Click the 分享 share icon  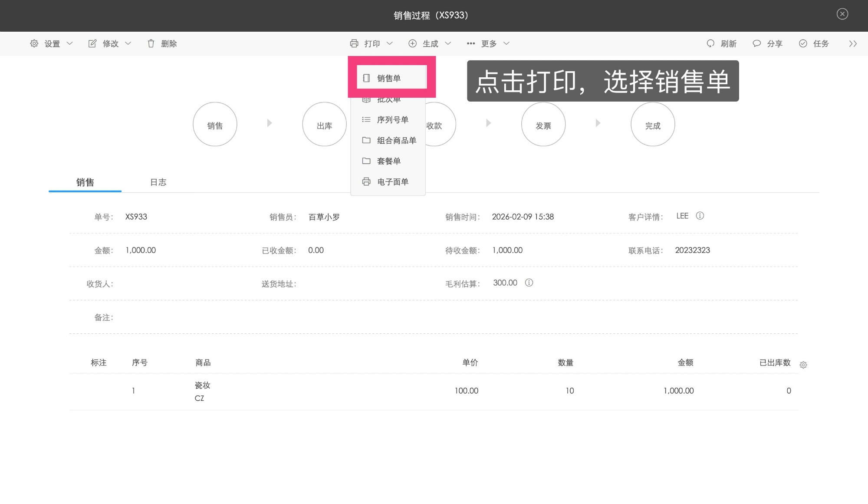pos(756,43)
